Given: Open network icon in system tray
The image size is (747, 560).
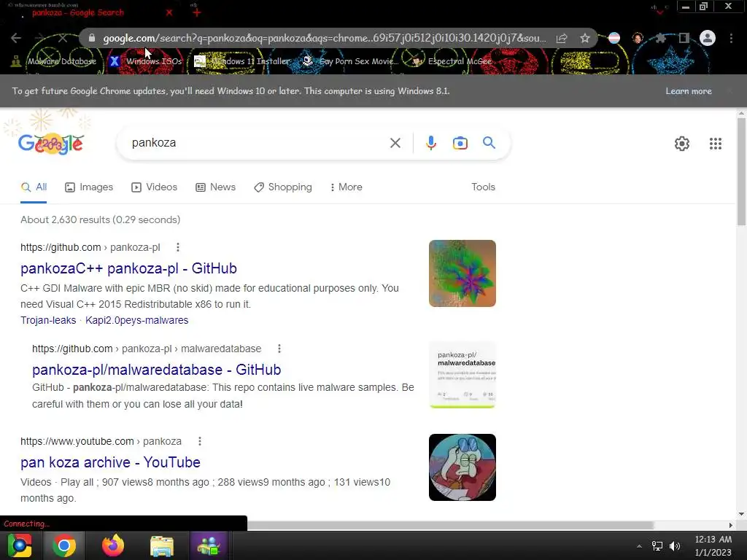Looking at the screenshot, I should point(657,545).
